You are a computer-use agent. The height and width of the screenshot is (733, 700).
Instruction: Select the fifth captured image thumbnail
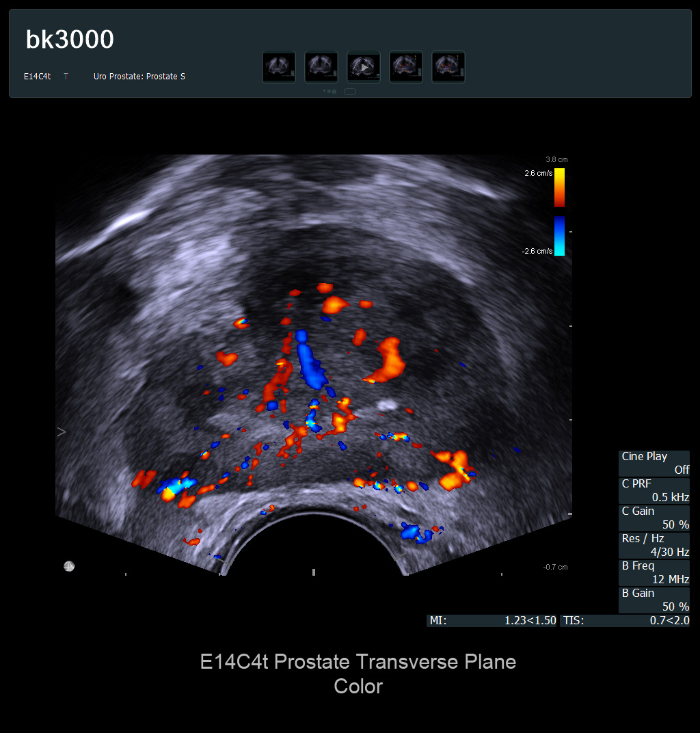pyautogui.click(x=448, y=67)
